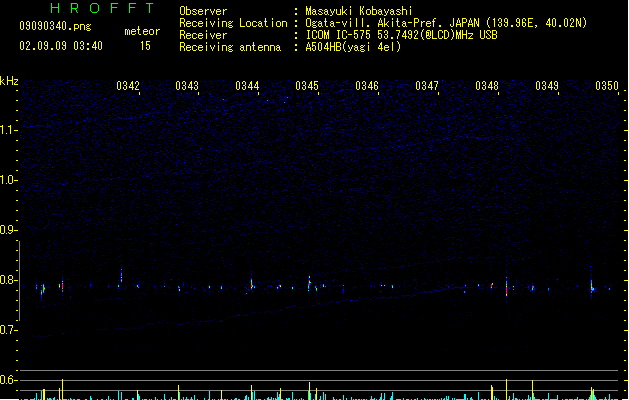Screen dimensions: 629x400
Task: Click the 0347 time marker
Action: pos(427,86)
